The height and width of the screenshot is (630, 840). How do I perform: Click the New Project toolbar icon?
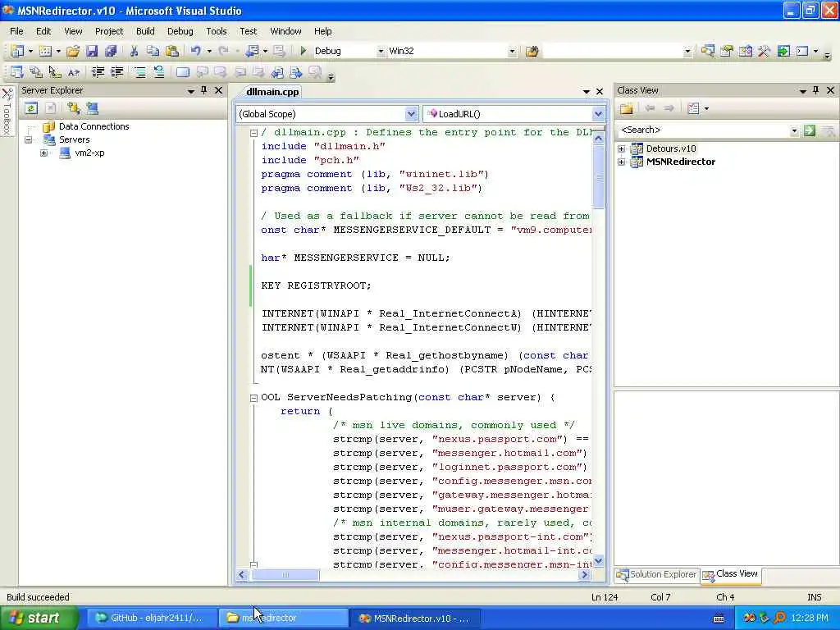[x=17, y=51]
